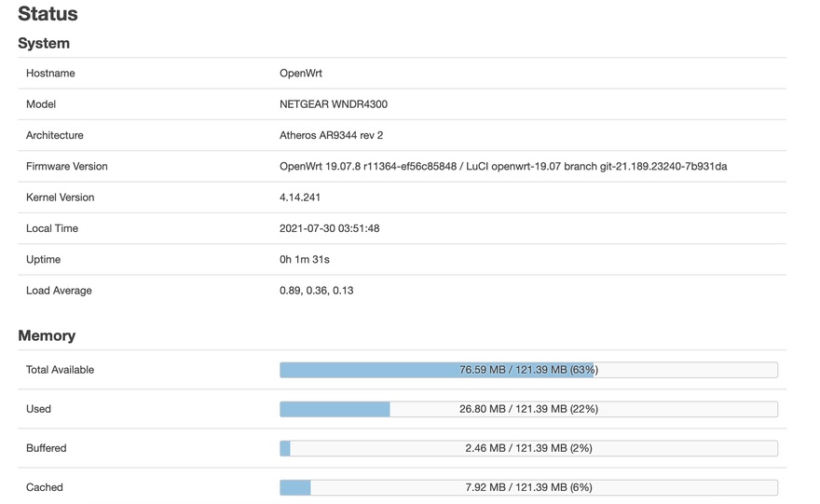Image resolution: width=820 pixels, height=504 pixels.
Task: Click the load average values 0.89, 0.36, 0.13
Action: [x=316, y=291]
